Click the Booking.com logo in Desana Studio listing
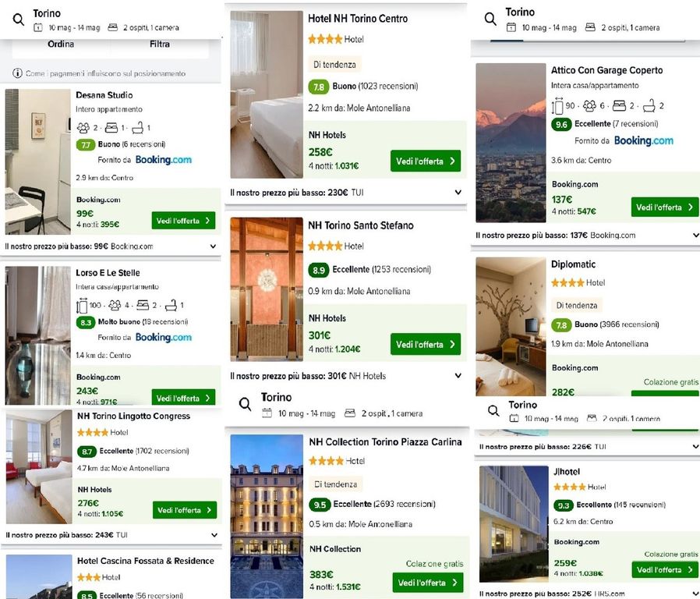The height and width of the screenshot is (599, 700). (163, 160)
